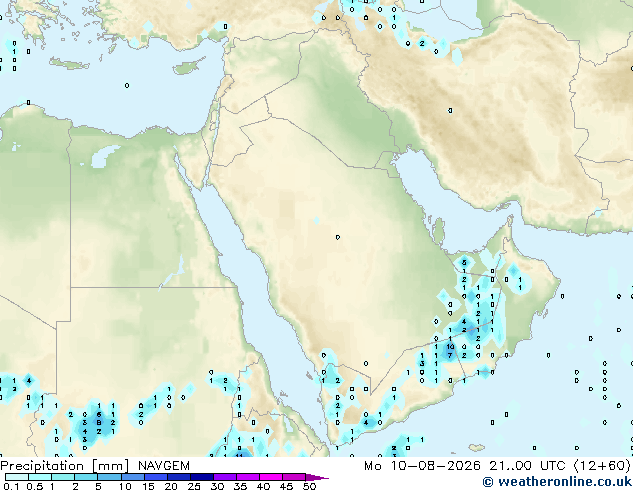Click the 10–15 mm blue legend swatch

click(133, 477)
